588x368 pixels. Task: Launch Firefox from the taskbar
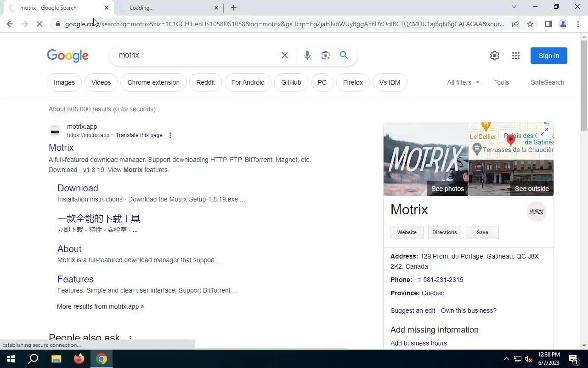pos(79,359)
